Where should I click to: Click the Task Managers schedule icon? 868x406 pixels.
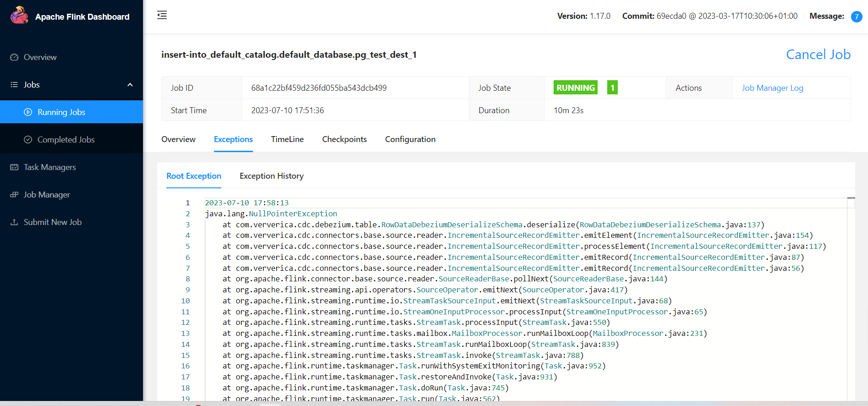coord(14,167)
